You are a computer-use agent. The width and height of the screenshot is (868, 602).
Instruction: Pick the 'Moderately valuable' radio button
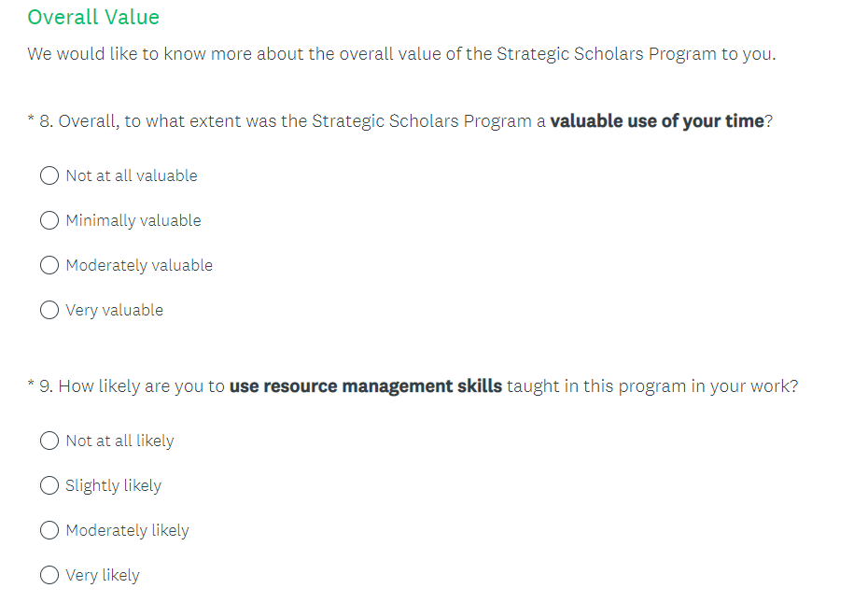click(49, 265)
